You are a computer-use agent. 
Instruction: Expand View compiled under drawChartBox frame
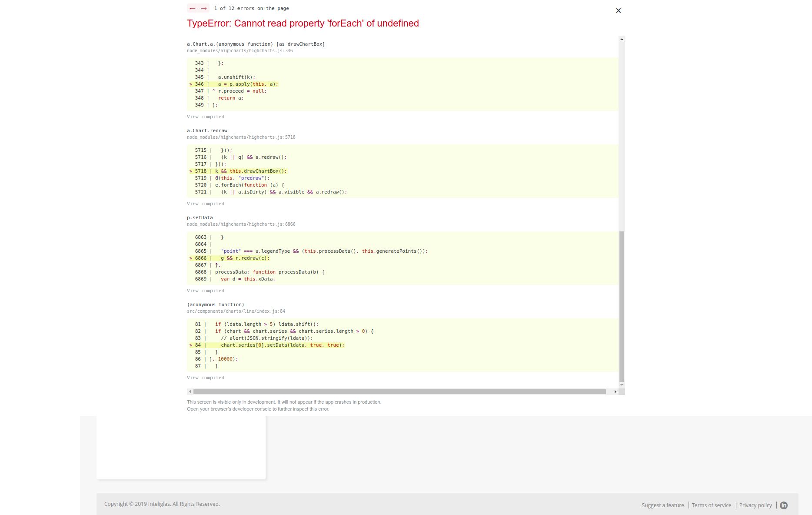click(205, 117)
